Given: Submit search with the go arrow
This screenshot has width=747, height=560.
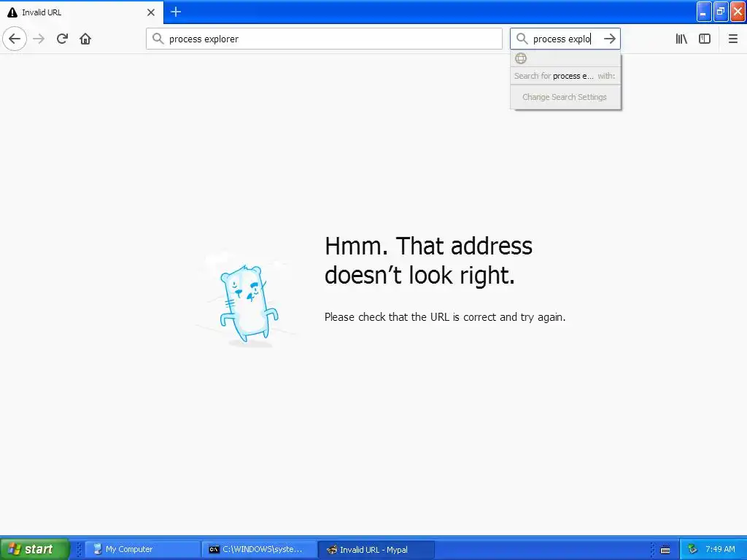Looking at the screenshot, I should 609,39.
